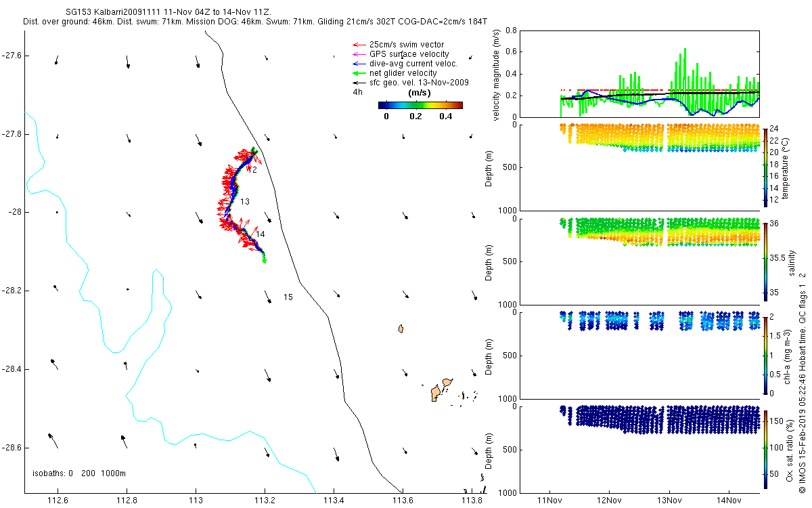Click the longitude tick label '113.2'

265,501
